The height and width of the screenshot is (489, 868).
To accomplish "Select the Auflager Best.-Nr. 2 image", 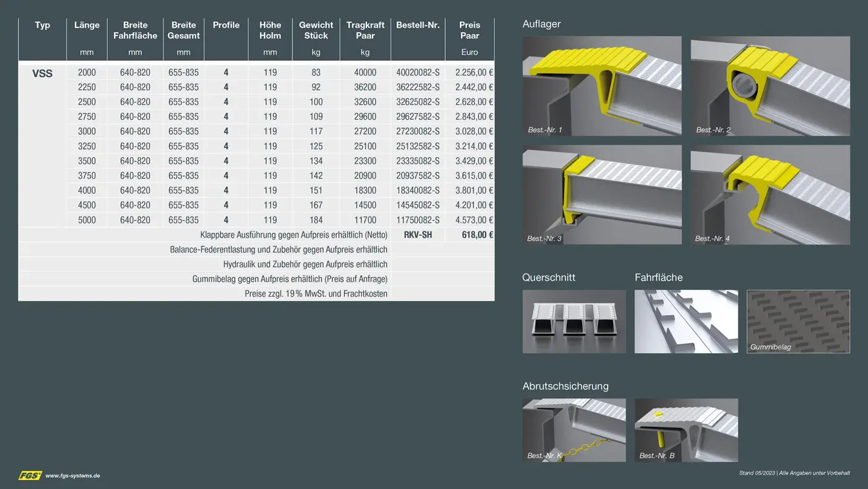I will [770, 86].
